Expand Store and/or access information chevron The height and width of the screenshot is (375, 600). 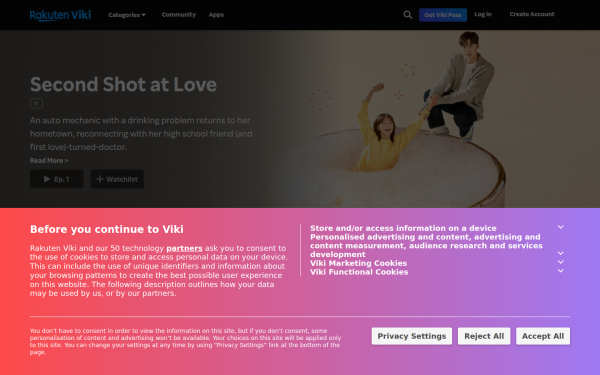[561, 227]
